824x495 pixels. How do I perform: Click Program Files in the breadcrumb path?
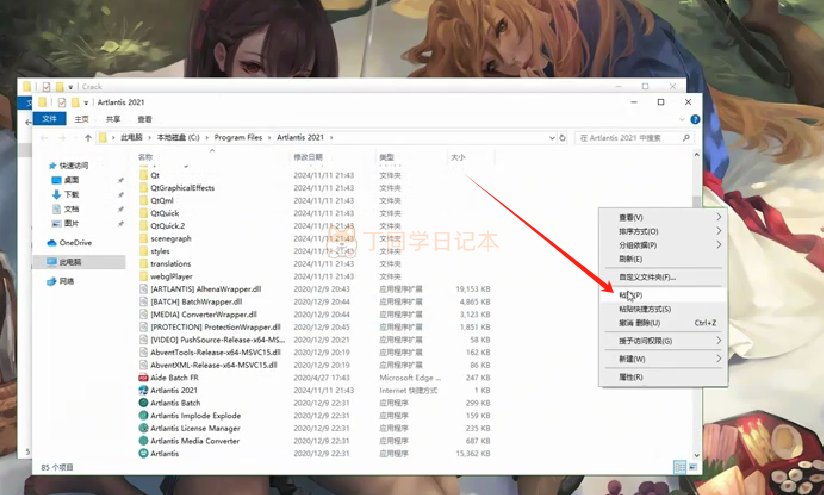coord(237,137)
